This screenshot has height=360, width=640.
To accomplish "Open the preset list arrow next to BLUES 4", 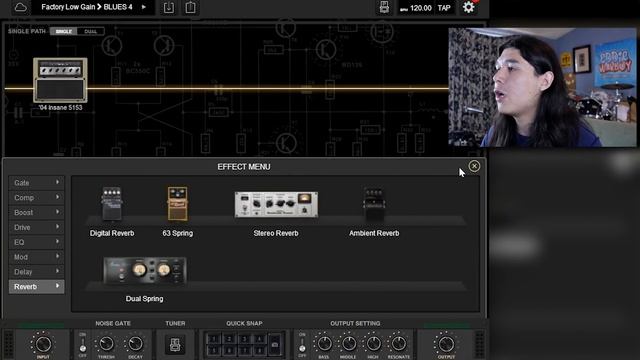I will coord(144,7).
